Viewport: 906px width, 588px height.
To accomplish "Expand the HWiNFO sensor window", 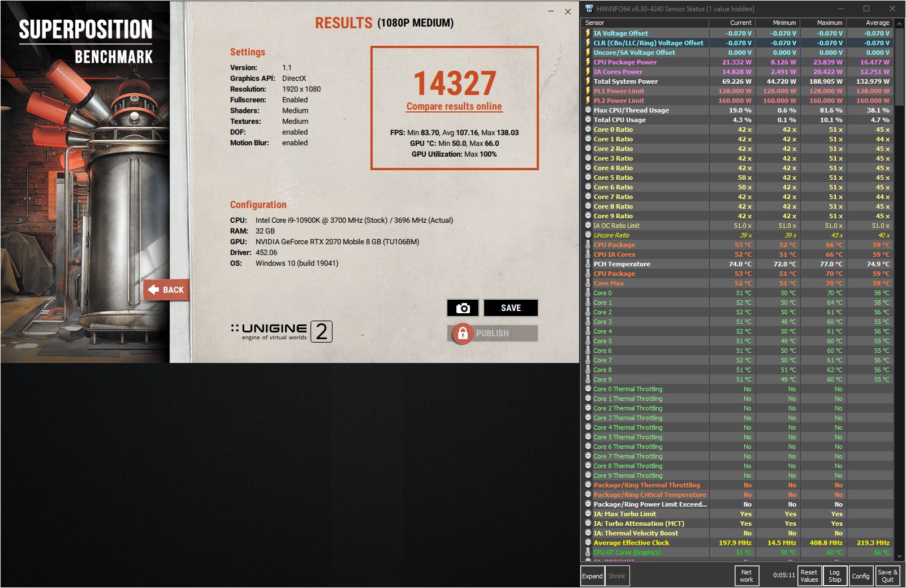I will click(x=592, y=576).
